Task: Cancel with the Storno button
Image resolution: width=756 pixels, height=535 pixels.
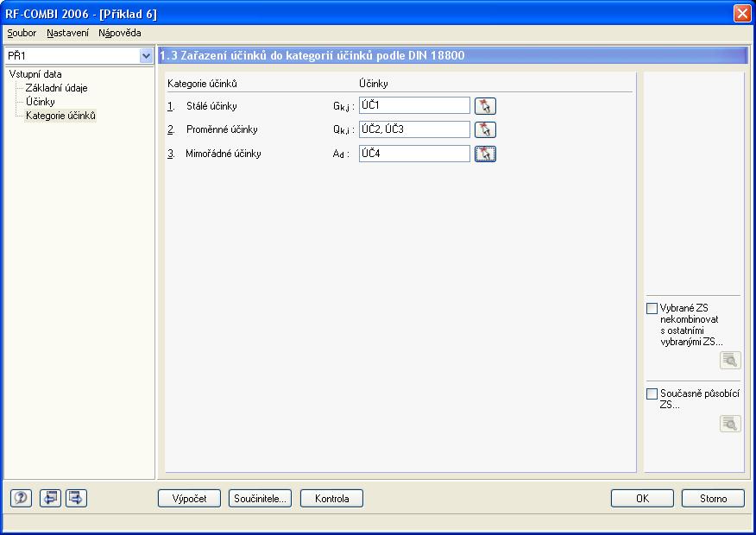Action: [713, 499]
